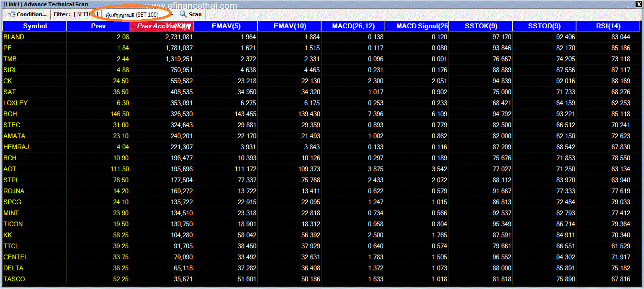This screenshot has width=644, height=289.
Task: Select the DELTA symbol
Action: [13, 268]
